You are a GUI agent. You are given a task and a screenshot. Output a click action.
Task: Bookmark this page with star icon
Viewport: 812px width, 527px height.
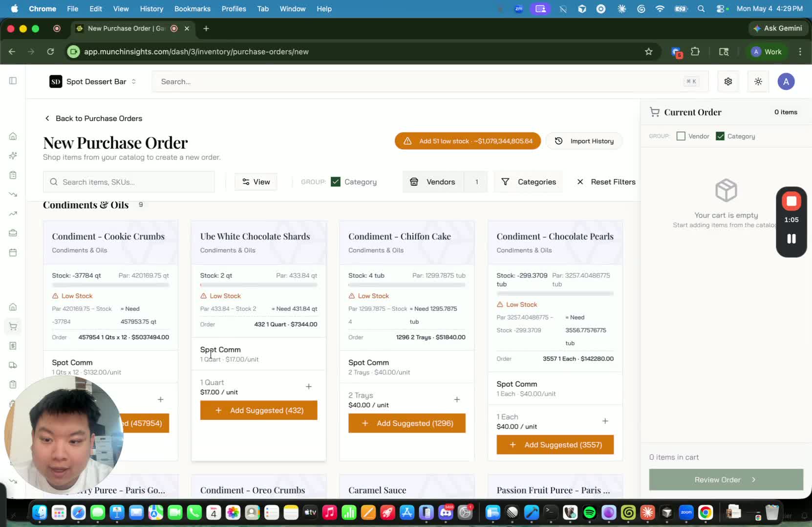tap(648, 51)
